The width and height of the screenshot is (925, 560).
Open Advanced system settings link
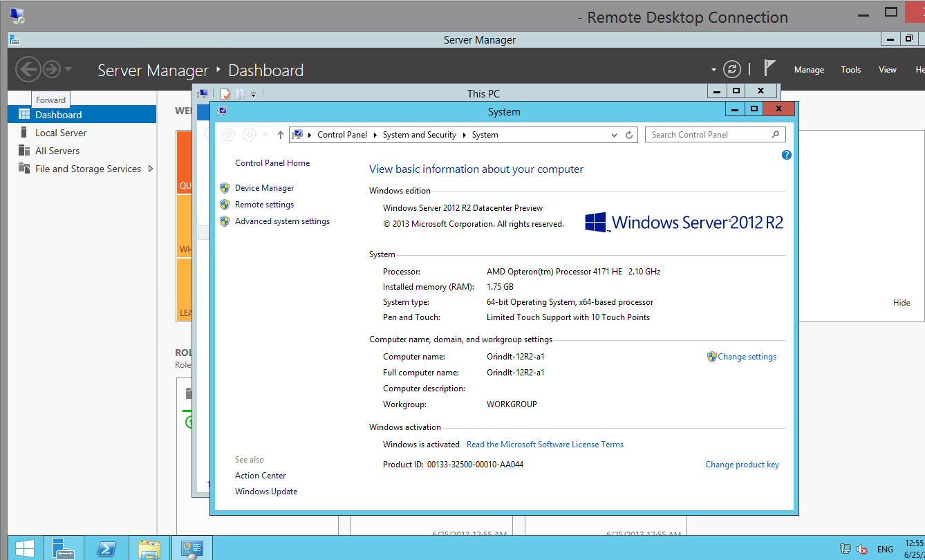click(x=282, y=221)
